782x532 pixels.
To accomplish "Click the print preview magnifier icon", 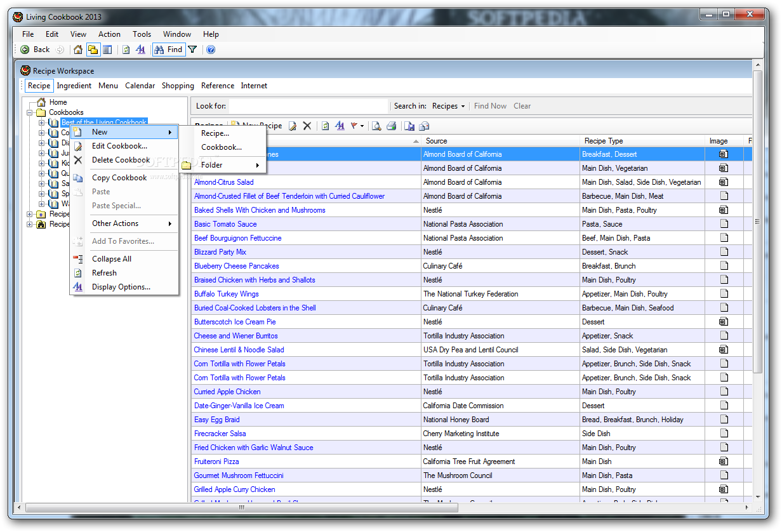I will click(376, 126).
